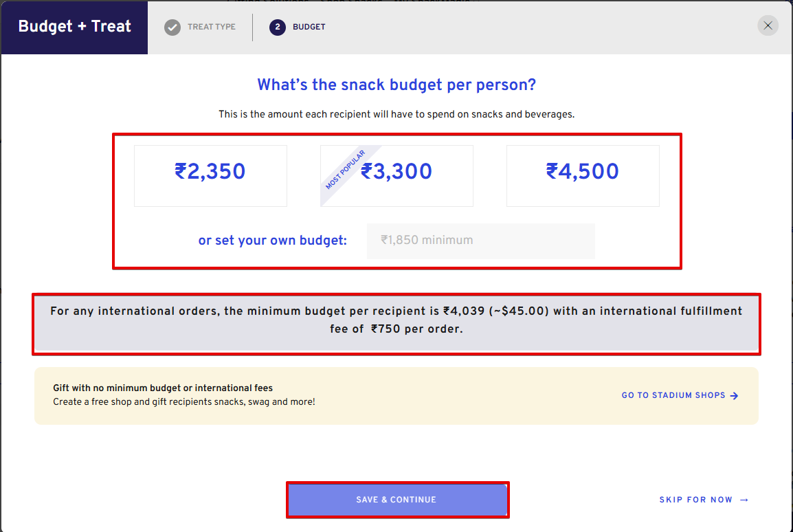Click the arrow next to Skip for Now

pos(744,500)
